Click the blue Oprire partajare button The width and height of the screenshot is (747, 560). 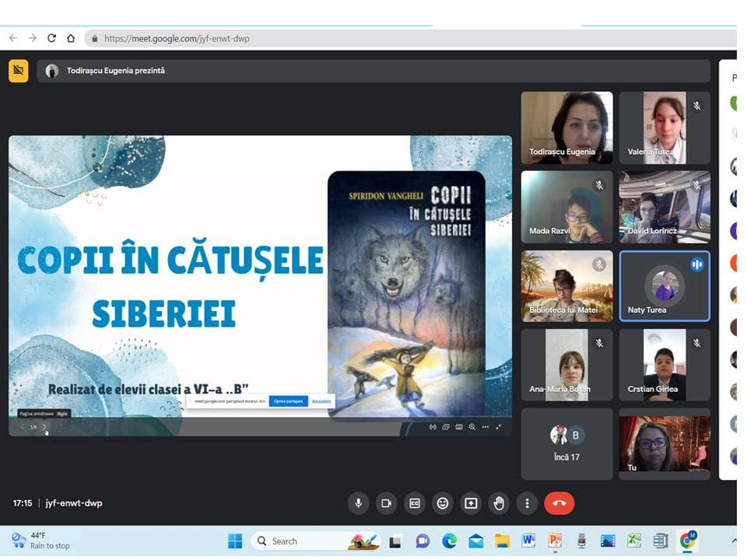[287, 401]
